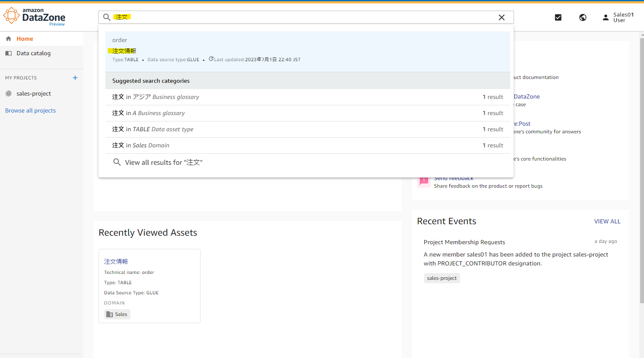Open 注文情報 in Recently Viewed Assets

coord(116,262)
